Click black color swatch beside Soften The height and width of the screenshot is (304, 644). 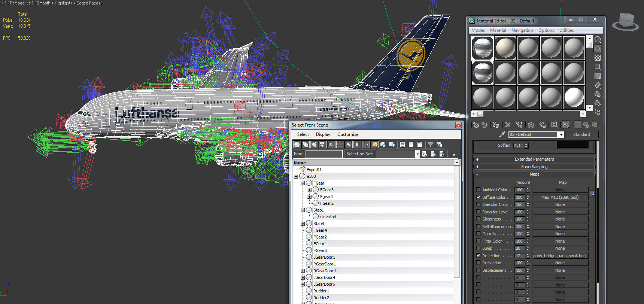click(x=573, y=145)
